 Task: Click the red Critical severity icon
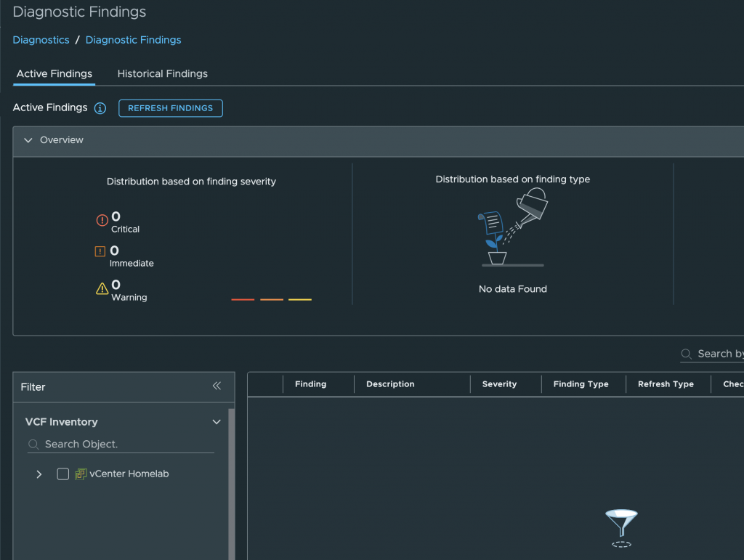[x=102, y=220]
